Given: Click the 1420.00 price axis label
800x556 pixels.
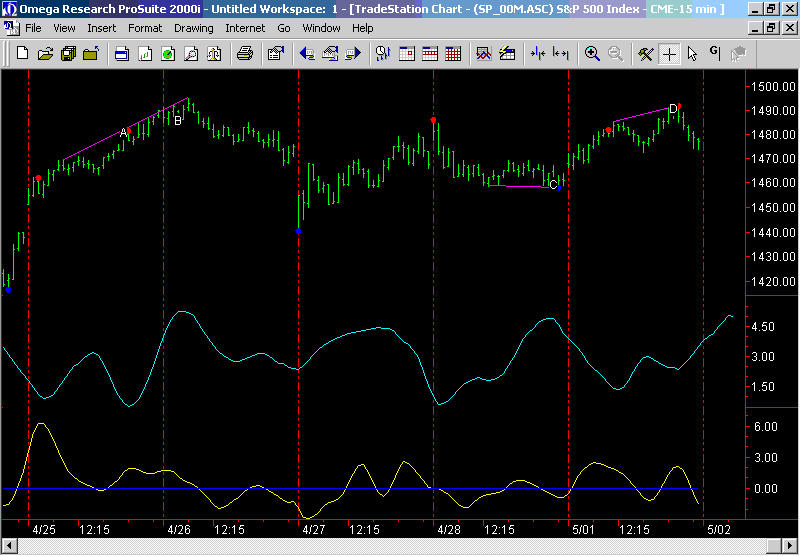Looking at the screenshot, I should pyautogui.click(x=774, y=282).
